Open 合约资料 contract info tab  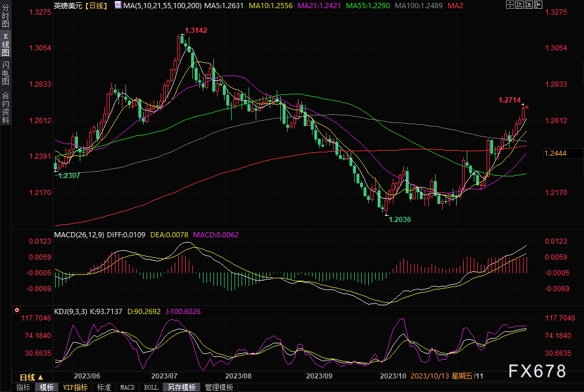[x=6, y=107]
